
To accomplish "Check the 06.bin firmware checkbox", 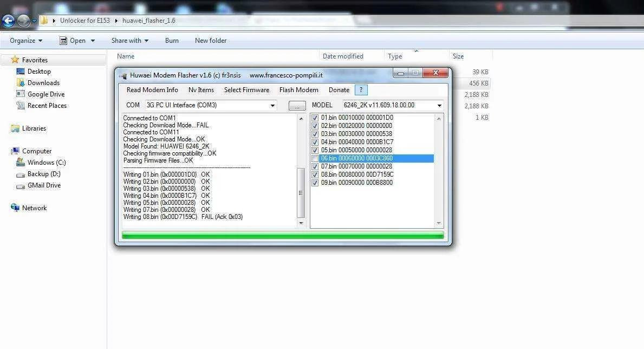I will [x=315, y=159].
